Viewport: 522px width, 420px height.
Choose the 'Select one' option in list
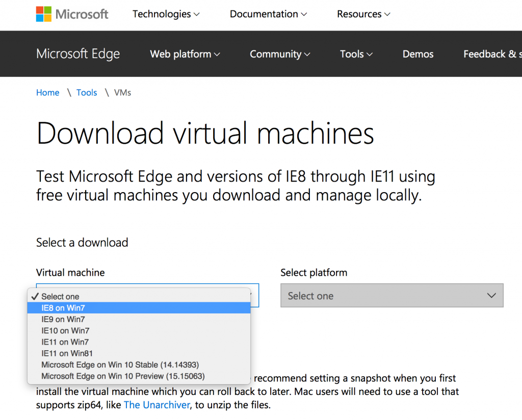(x=139, y=296)
